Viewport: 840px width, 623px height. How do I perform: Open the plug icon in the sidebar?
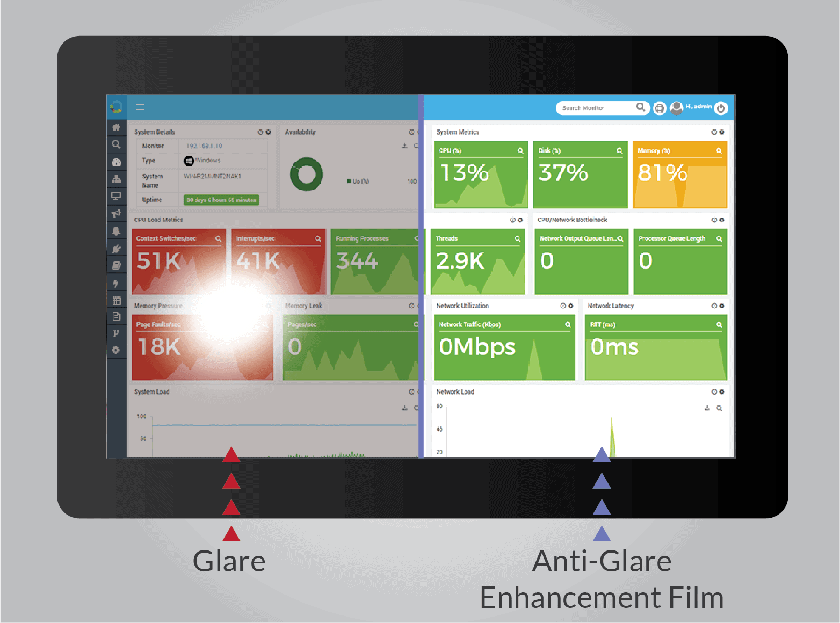(x=116, y=249)
